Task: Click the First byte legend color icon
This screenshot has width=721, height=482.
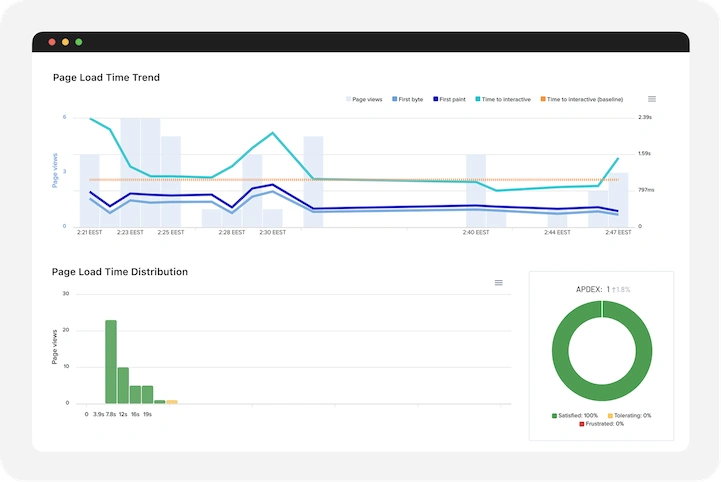Action: [x=396, y=100]
